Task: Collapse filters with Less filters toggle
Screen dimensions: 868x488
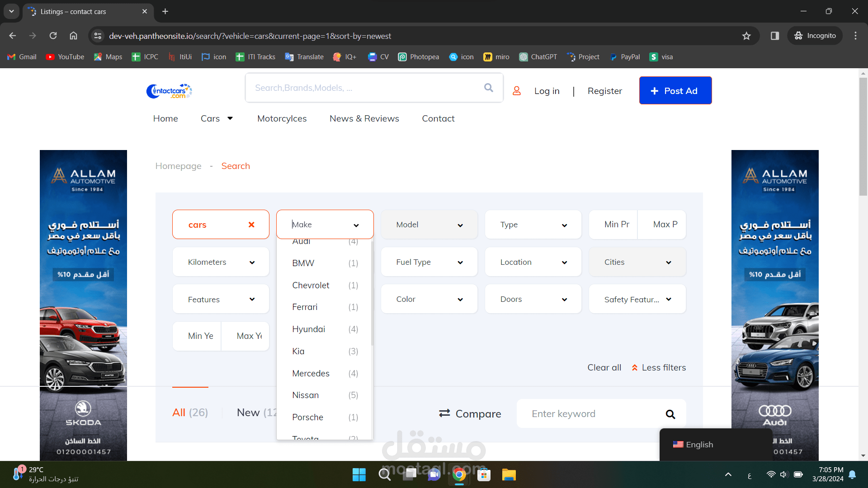Action: pos(659,367)
